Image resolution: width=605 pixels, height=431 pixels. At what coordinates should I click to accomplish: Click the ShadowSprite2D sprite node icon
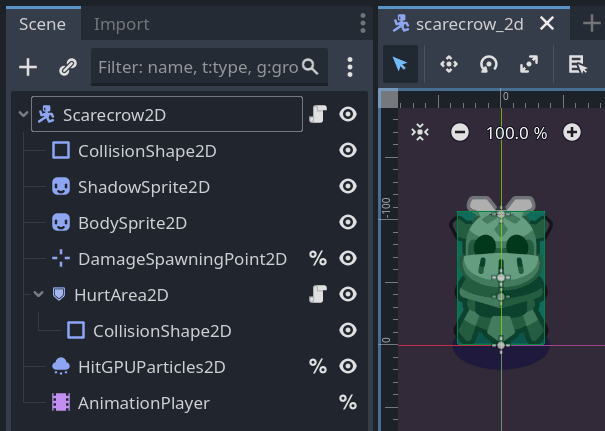61,186
